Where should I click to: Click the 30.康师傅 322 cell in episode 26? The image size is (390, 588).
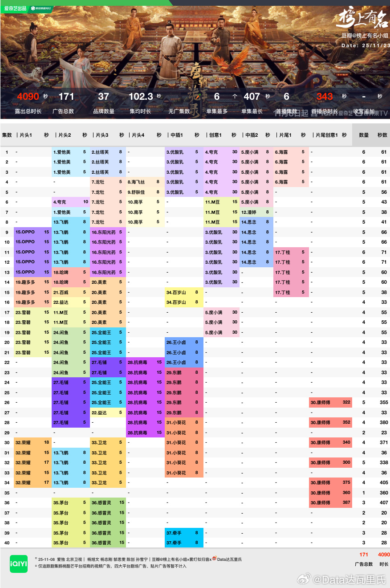(331, 403)
